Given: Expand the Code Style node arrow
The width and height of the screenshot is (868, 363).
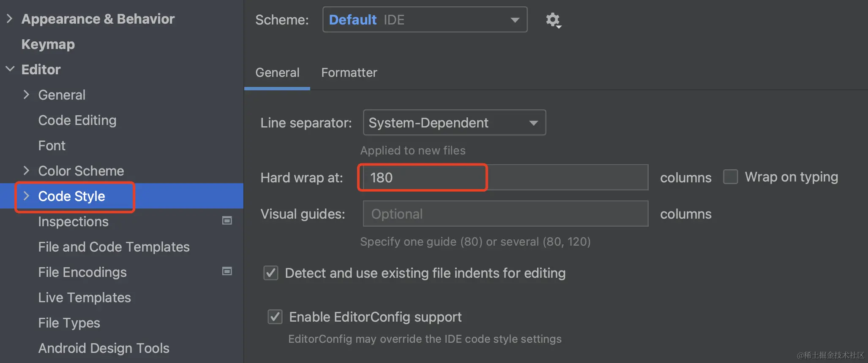Looking at the screenshot, I should coord(27,196).
